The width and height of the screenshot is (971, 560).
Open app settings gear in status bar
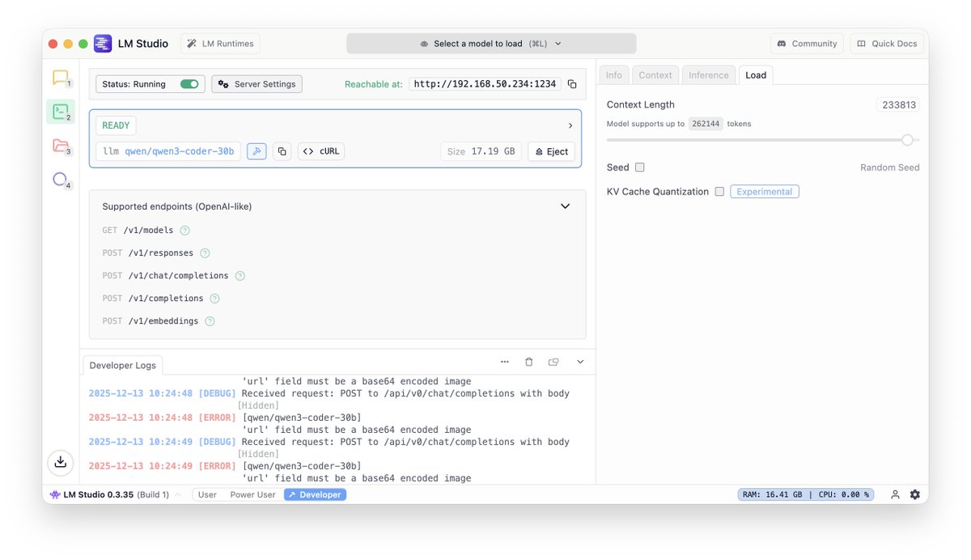point(915,494)
